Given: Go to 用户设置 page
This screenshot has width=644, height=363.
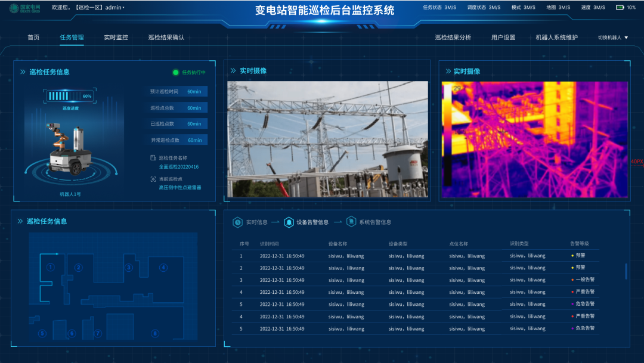Looking at the screenshot, I should tap(503, 37).
